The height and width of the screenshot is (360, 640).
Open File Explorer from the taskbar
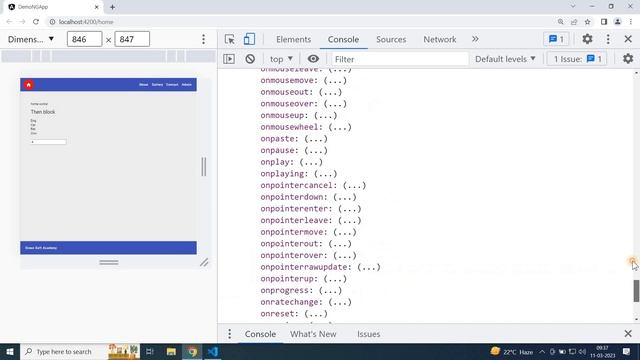171,351
